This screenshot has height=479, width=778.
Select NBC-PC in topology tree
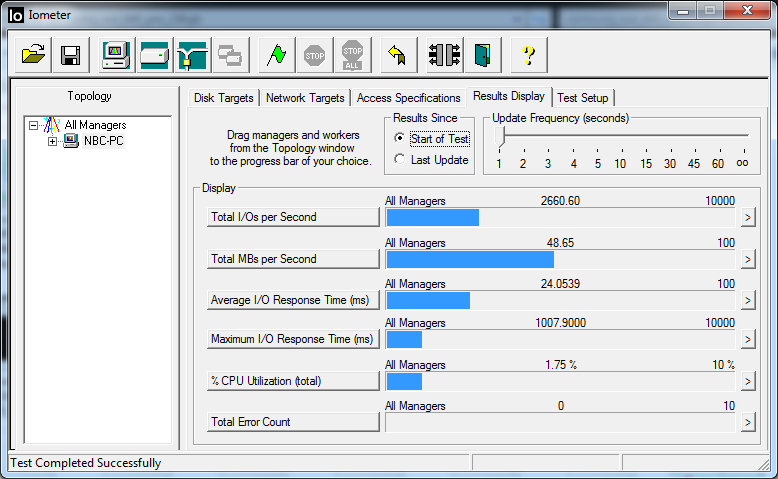[103, 141]
